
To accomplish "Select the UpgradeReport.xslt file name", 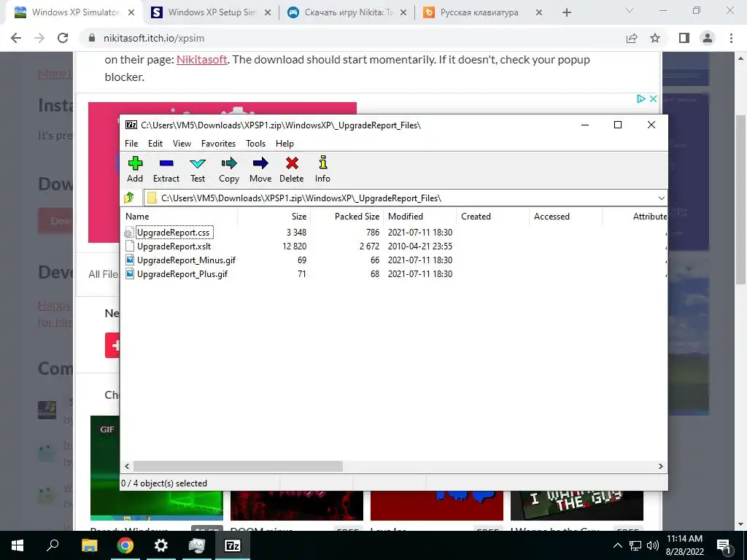I will coord(174,246).
